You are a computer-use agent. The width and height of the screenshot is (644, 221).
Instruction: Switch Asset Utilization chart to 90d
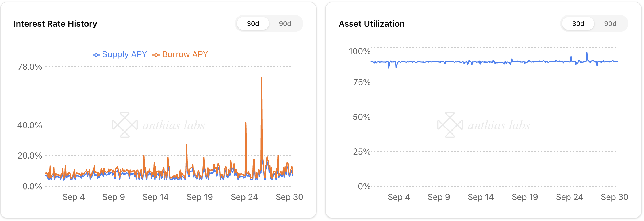[x=610, y=24]
